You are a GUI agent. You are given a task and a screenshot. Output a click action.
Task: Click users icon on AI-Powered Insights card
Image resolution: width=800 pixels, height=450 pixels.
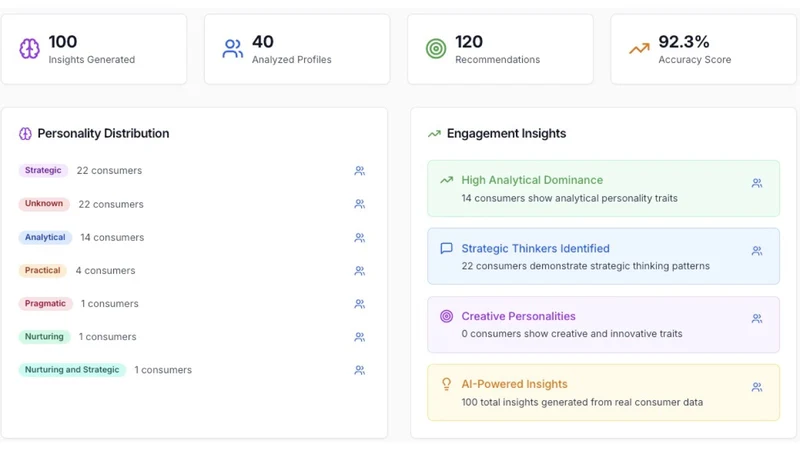click(x=757, y=387)
